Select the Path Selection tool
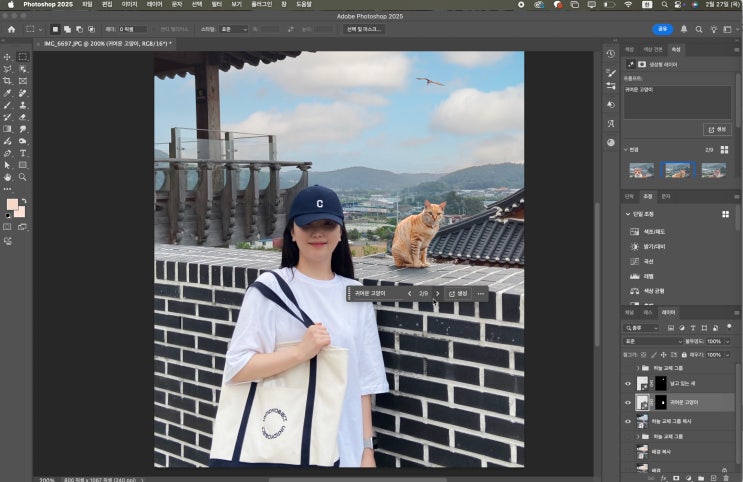 coord(7,165)
